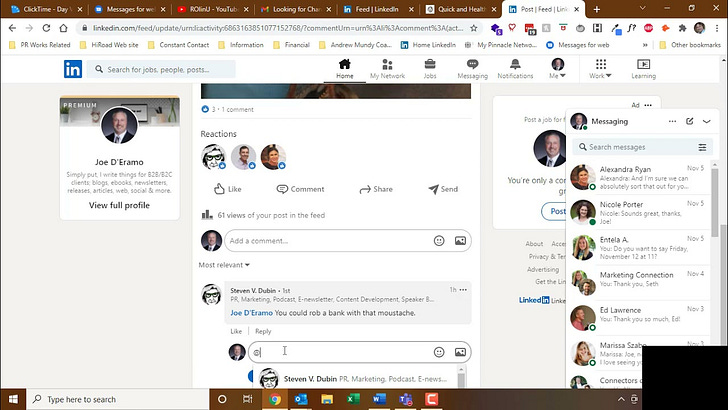Viewport: 728px width, 410px height.
Task: Open Messaging panel more options
Action: (x=672, y=121)
